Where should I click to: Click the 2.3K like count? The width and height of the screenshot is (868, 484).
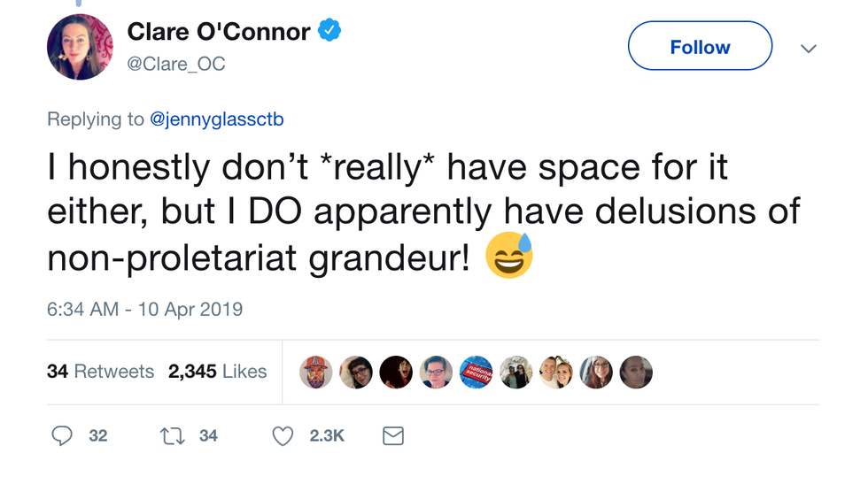pos(325,435)
